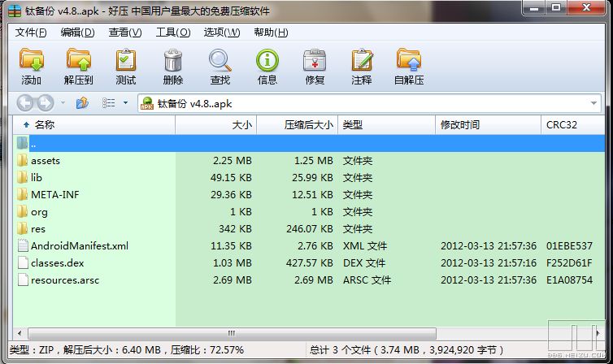Click the 427.57 KB compressed size cell
The height and width of the screenshot is (364, 613).
point(309,263)
